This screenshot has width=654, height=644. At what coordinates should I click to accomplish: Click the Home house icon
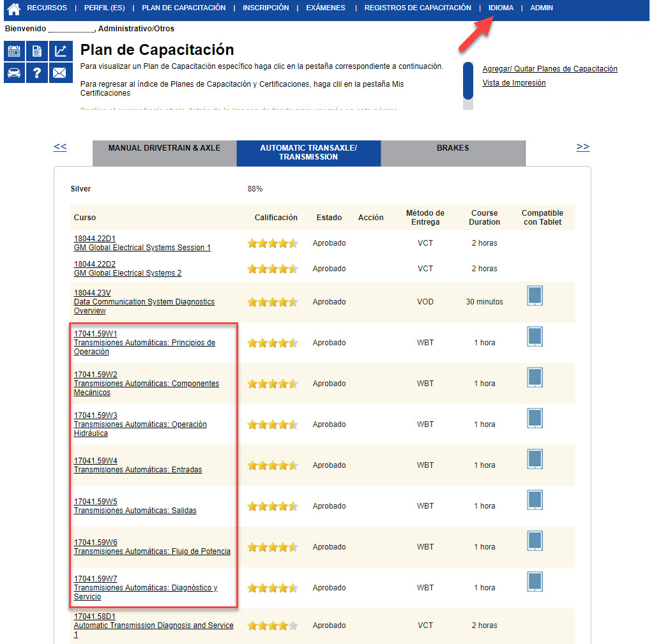[13, 9]
